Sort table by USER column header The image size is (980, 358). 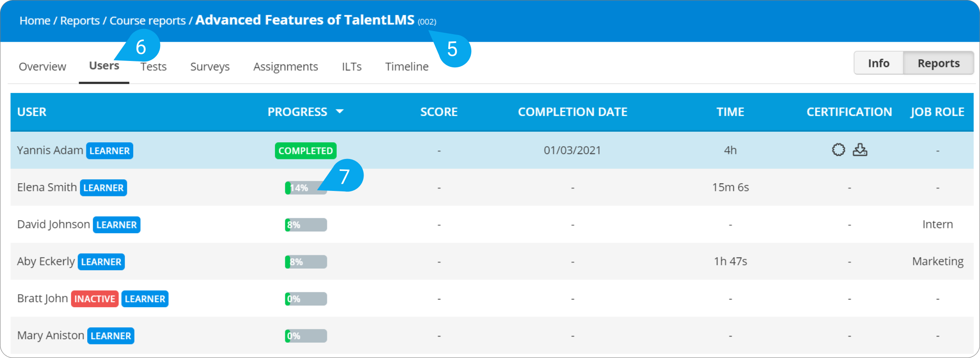(x=32, y=112)
